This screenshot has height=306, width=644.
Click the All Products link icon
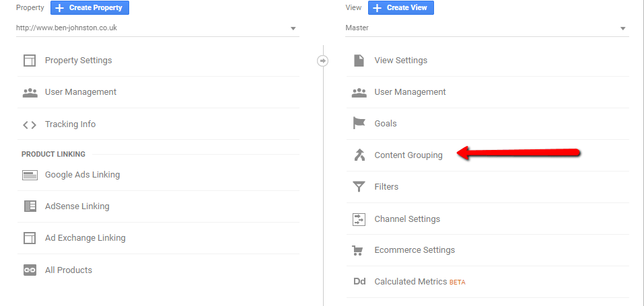point(30,270)
